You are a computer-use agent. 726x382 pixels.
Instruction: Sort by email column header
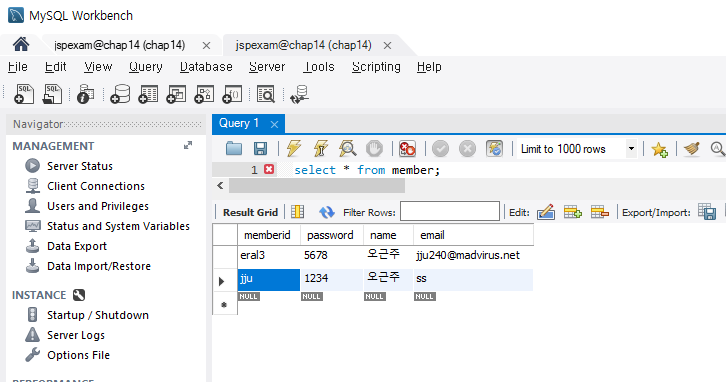coord(473,235)
